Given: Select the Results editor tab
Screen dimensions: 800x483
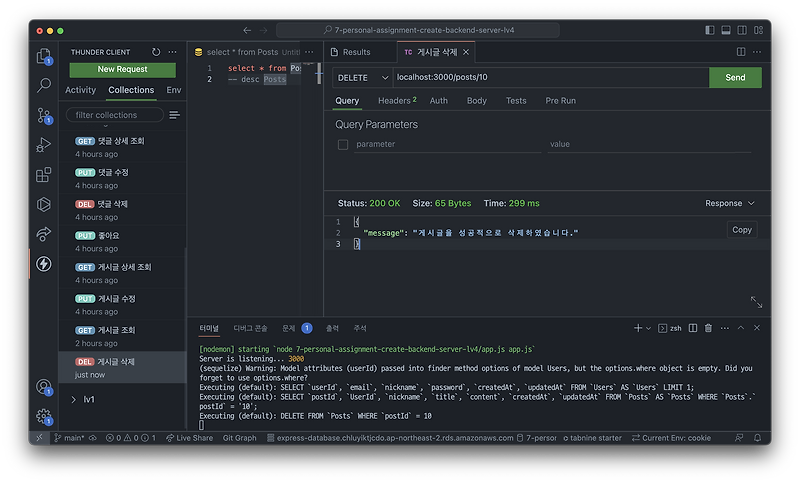Looking at the screenshot, I should point(356,52).
